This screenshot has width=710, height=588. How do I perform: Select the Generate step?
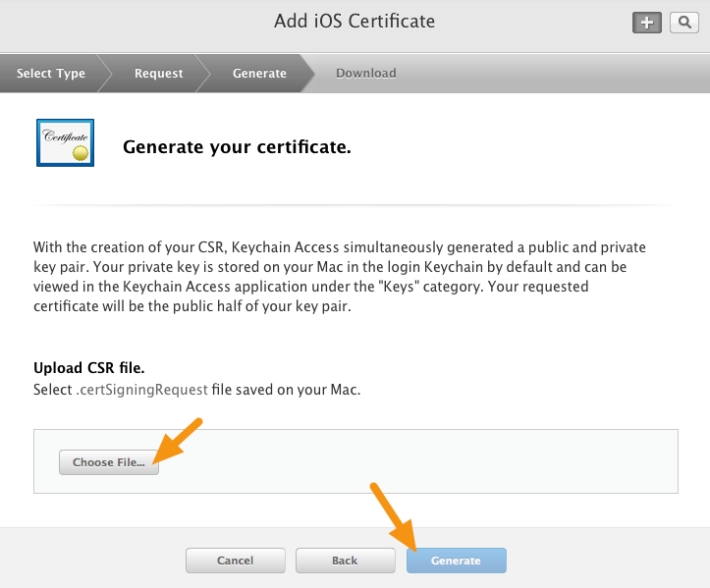coord(259,73)
